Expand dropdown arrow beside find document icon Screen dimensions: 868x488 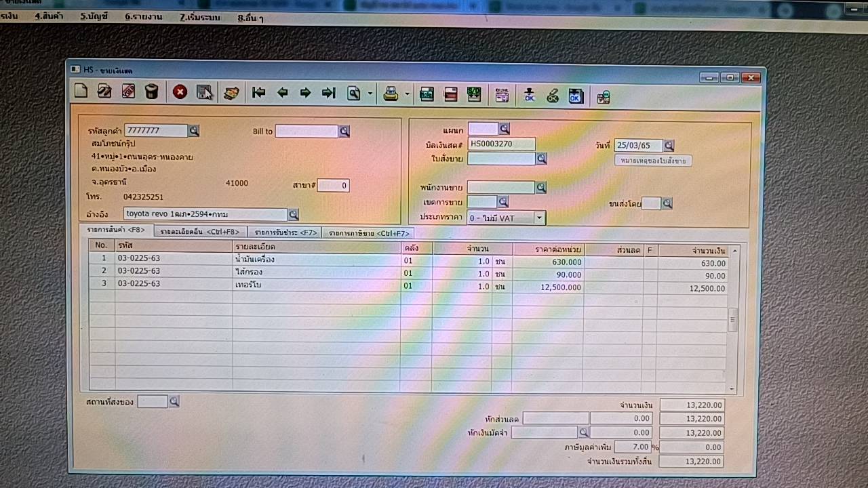coord(370,94)
